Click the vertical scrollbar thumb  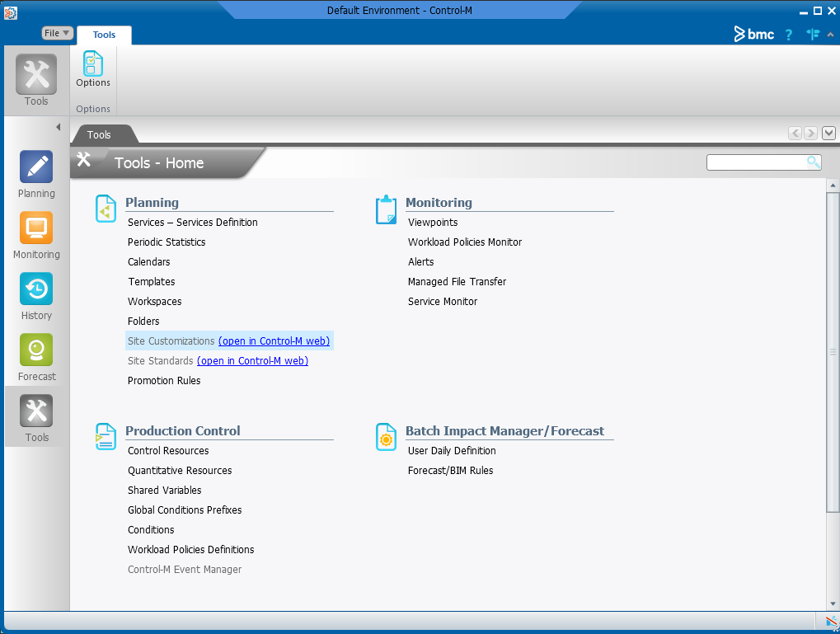coord(833,352)
